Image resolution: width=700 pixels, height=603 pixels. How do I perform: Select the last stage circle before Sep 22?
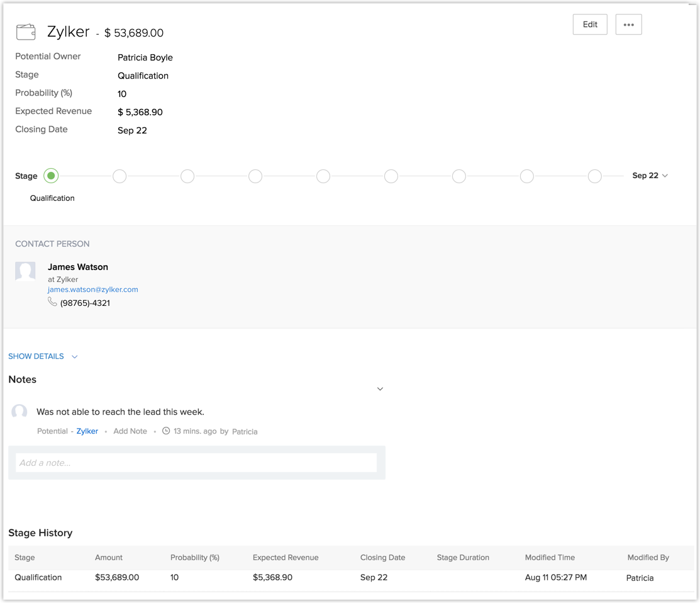click(x=594, y=176)
